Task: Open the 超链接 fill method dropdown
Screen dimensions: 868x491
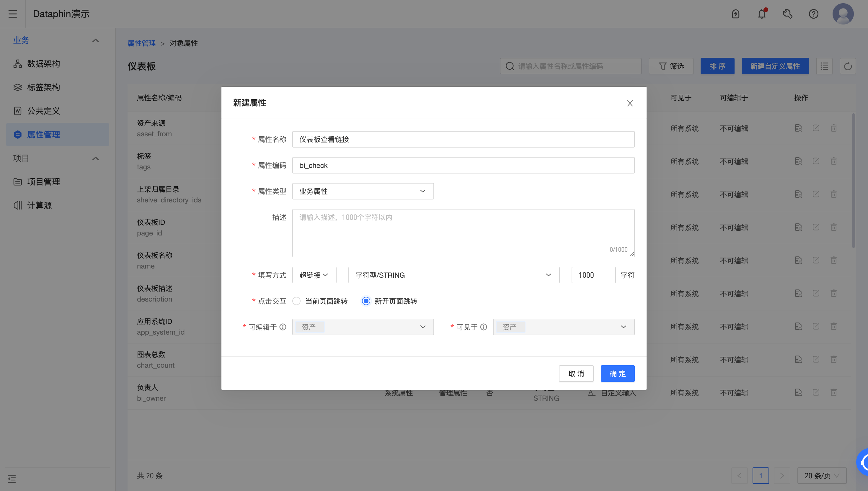Action: (314, 275)
